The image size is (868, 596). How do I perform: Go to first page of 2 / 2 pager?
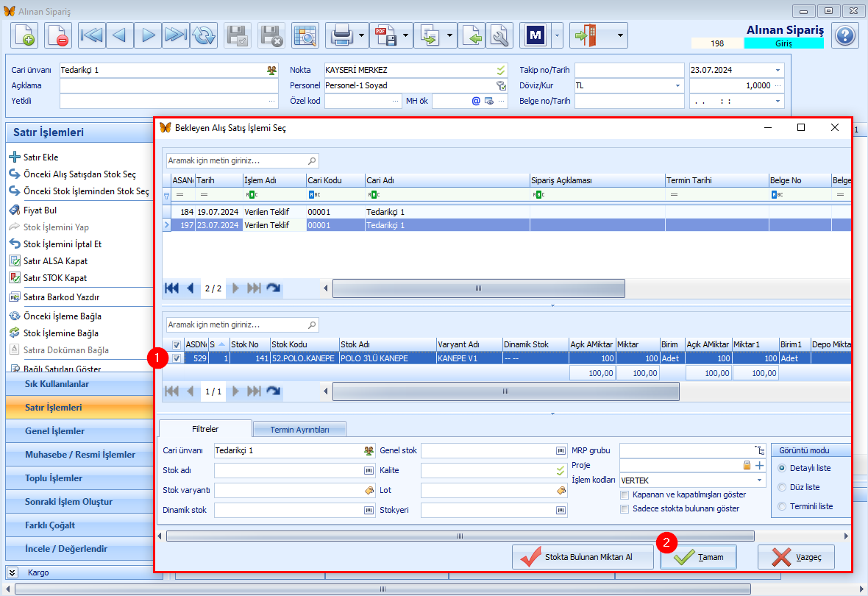click(171, 288)
